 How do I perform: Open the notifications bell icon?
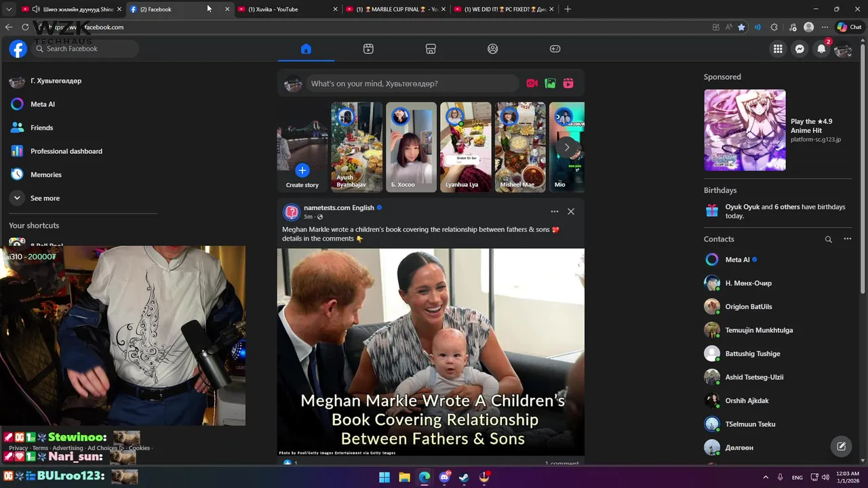[821, 49]
